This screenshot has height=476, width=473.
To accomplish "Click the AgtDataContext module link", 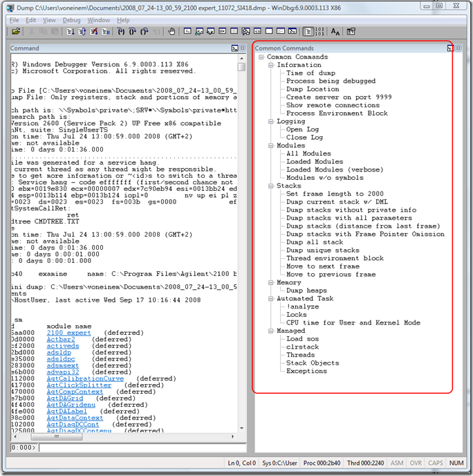I will (75, 418).
